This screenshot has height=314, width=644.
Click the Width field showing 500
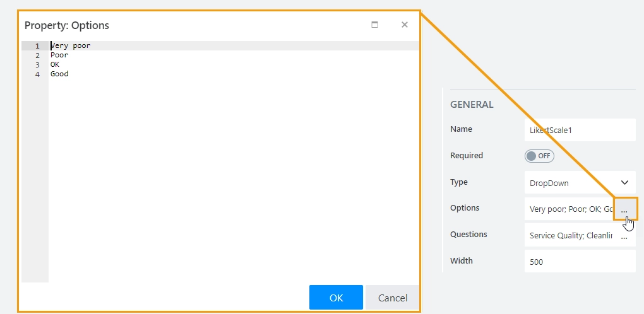coord(580,262)
